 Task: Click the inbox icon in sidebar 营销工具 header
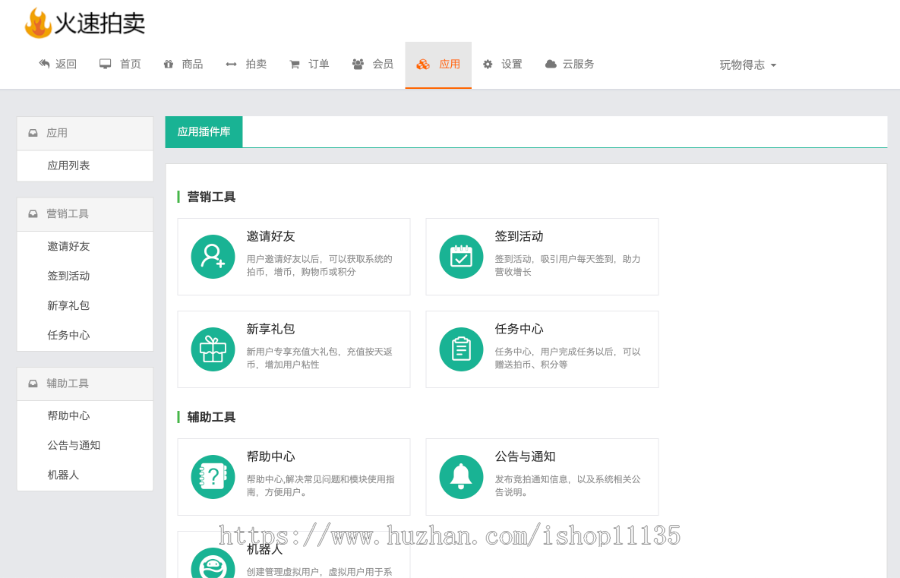tap(33, 214)
